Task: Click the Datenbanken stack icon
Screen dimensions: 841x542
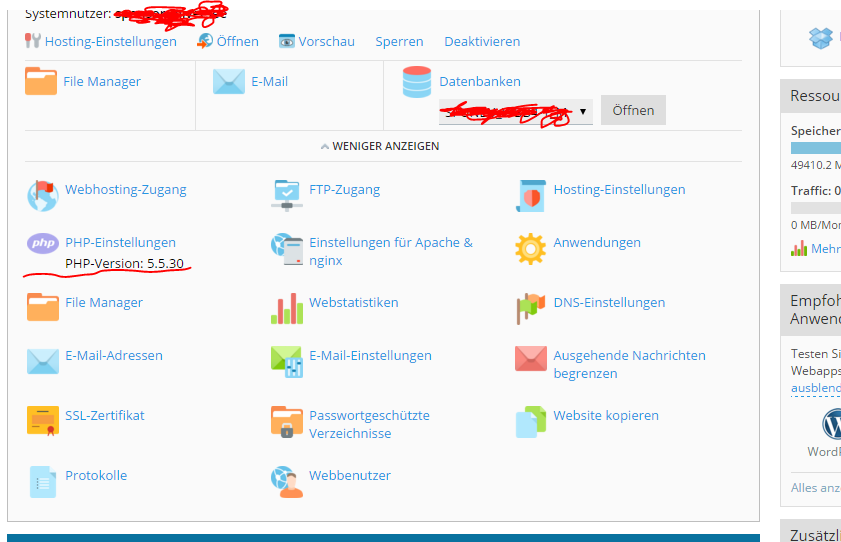Action: (417, 82)
